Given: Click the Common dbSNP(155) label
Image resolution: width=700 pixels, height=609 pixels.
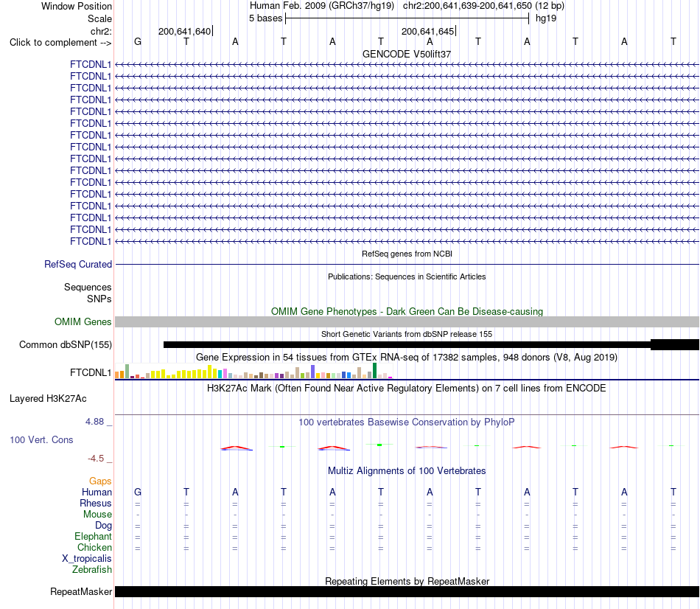Looking at the screenshot, I should click(65, 344).
